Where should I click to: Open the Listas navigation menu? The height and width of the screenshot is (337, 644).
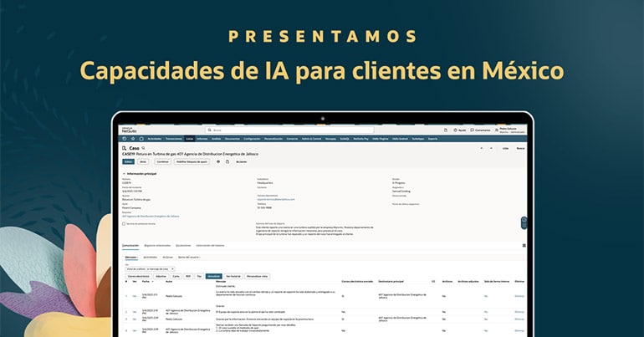point(189,139)
